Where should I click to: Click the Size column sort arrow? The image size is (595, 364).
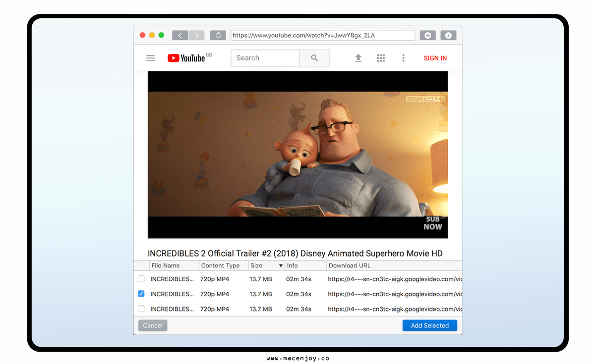click(x=281, y=266)
